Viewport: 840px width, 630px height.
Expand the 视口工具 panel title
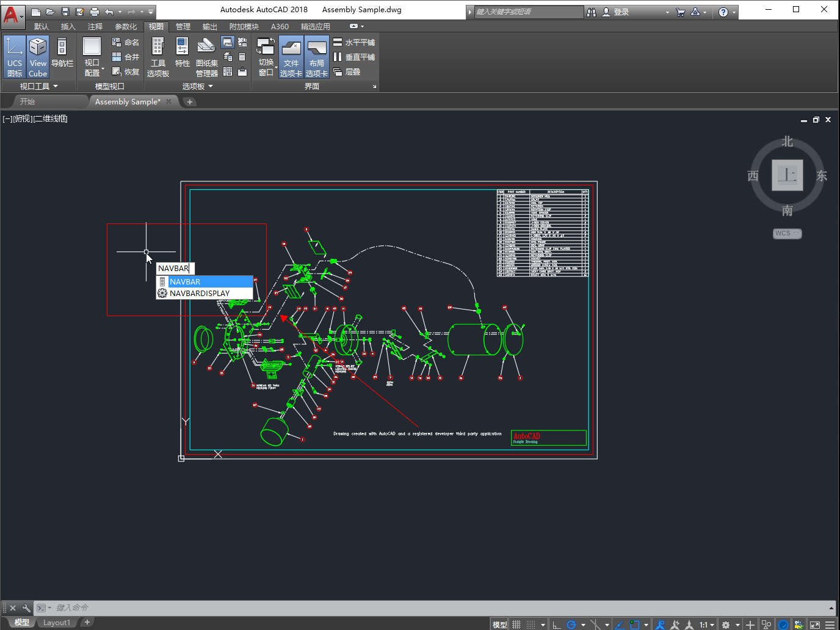(38, 86)
